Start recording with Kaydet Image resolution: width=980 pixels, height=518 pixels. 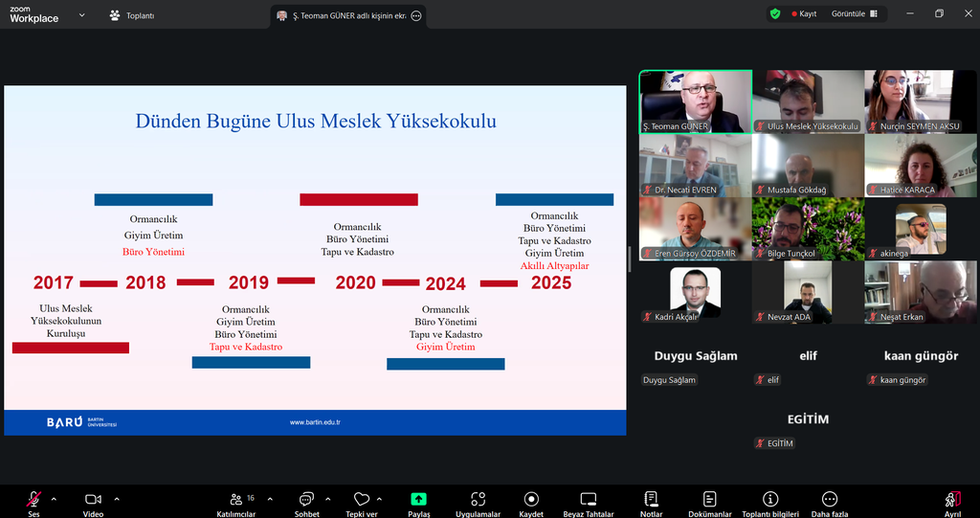531,500
